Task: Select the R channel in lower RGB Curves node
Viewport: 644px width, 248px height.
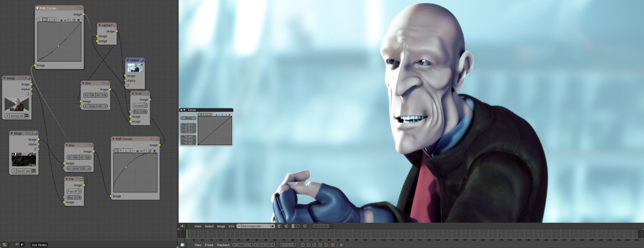Action: click(121, 151)
